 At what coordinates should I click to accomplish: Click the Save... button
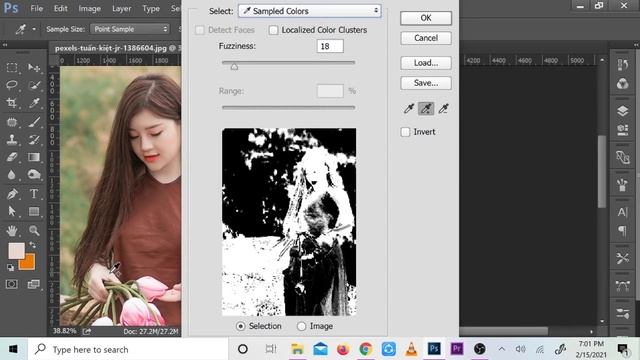[x=426, y=83]
